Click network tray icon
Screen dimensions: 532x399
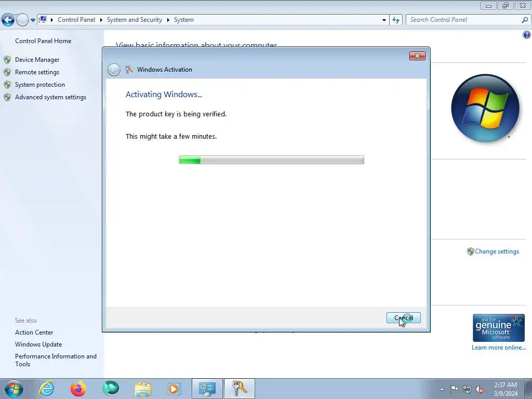467,389
